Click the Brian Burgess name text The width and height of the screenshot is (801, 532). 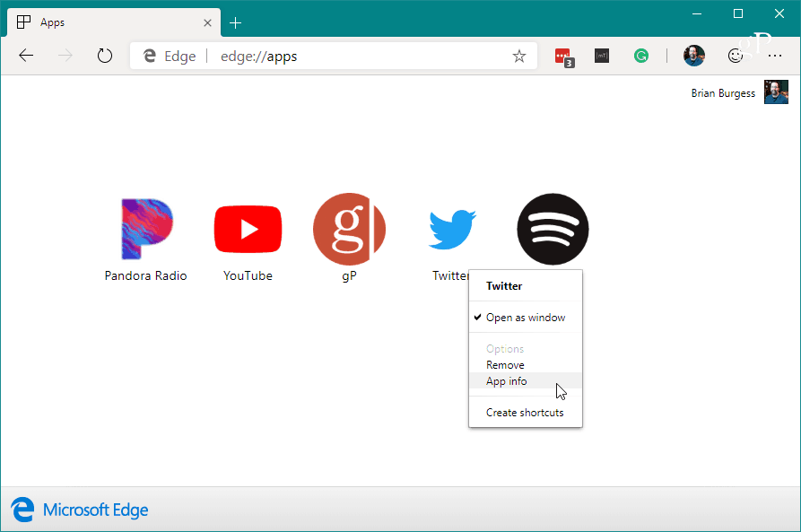click(x=723, y=93)
